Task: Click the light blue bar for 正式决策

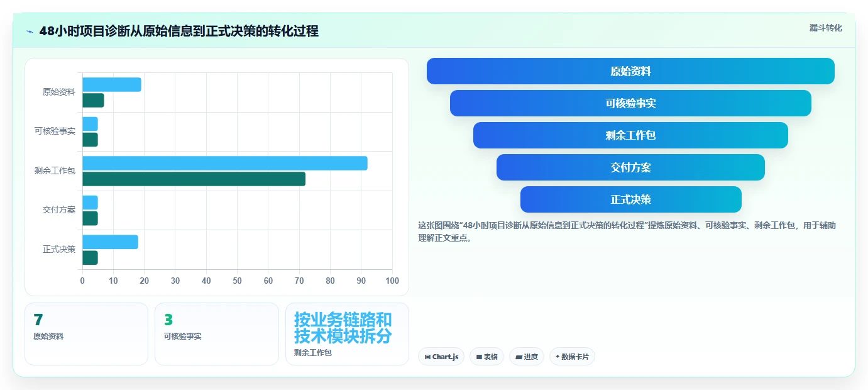Action: [x=110, y=242]
